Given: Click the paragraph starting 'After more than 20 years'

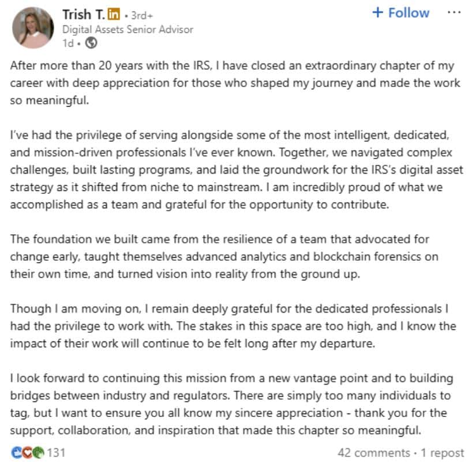Looking at the screenshot, I should click(x=235, y=83).
